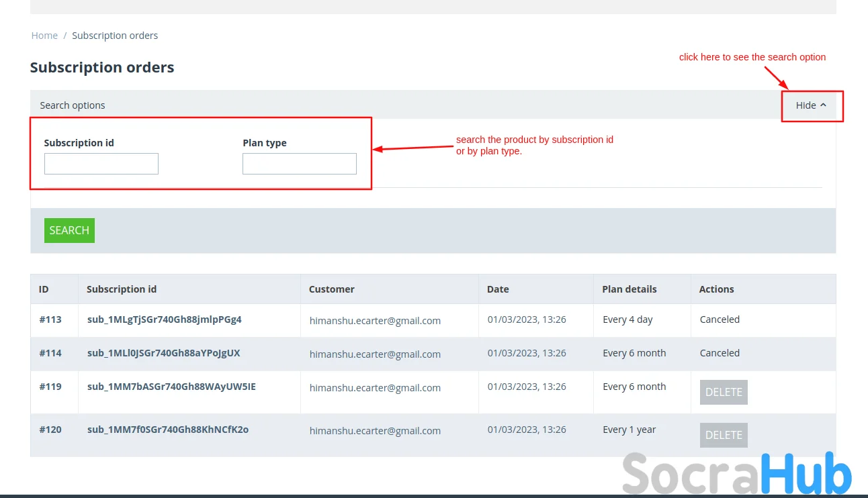The height and width of the screenshot is (498, 868).
Task: Open order #114 link
Action: pos(50,353)
